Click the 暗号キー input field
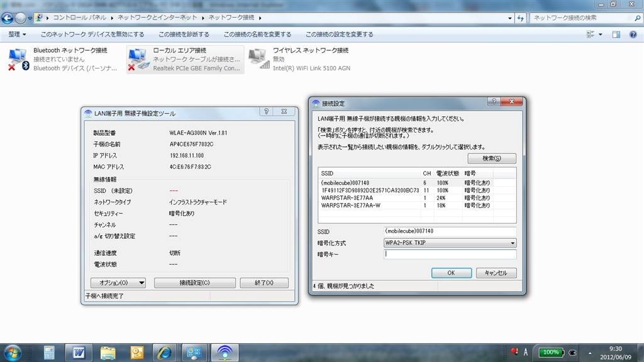 (450, 255)
